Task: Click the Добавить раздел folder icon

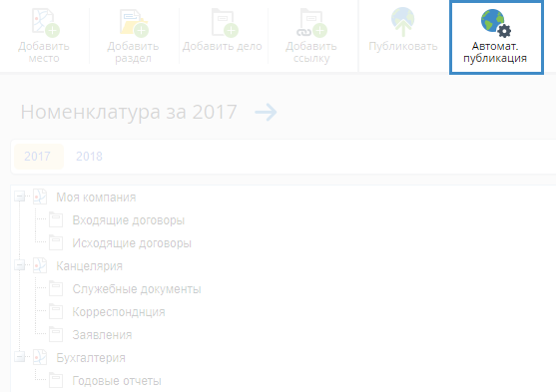Action: (134, 23)
